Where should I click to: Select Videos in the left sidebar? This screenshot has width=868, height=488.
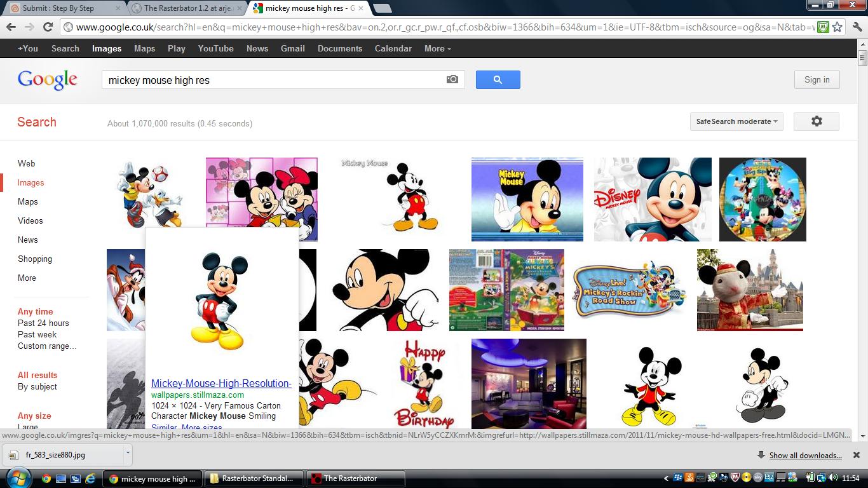[30, 220]
